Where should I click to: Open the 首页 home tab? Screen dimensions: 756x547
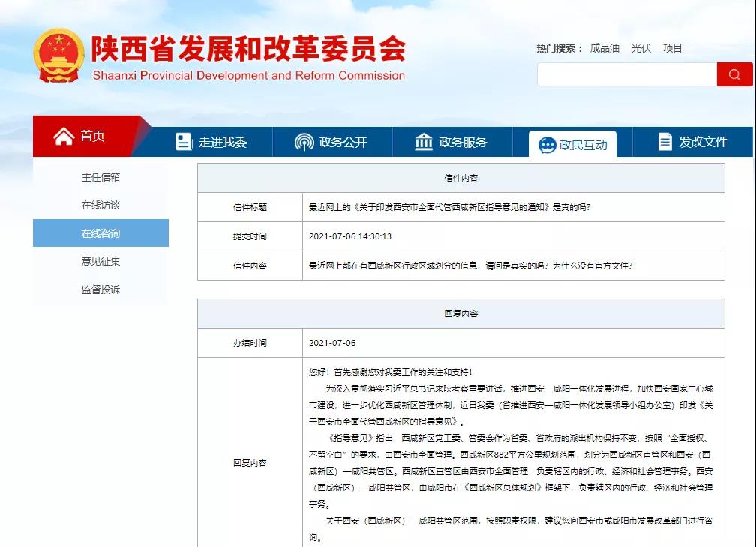click(x=87, y=136)
